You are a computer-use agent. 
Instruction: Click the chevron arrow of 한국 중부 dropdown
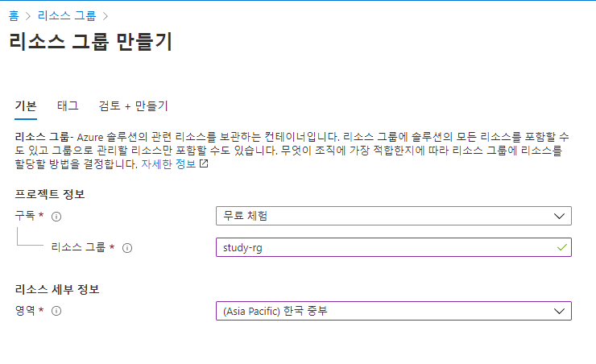tap(559, 311)
